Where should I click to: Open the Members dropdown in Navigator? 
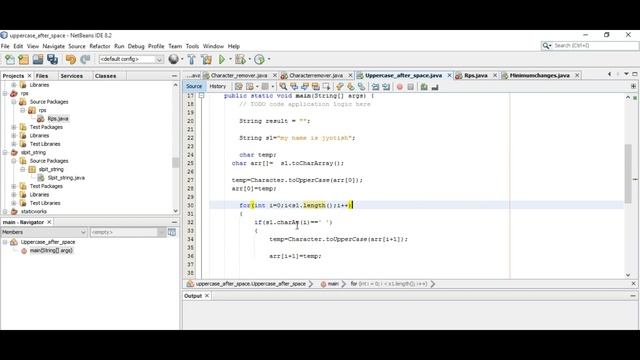[44, 232]
